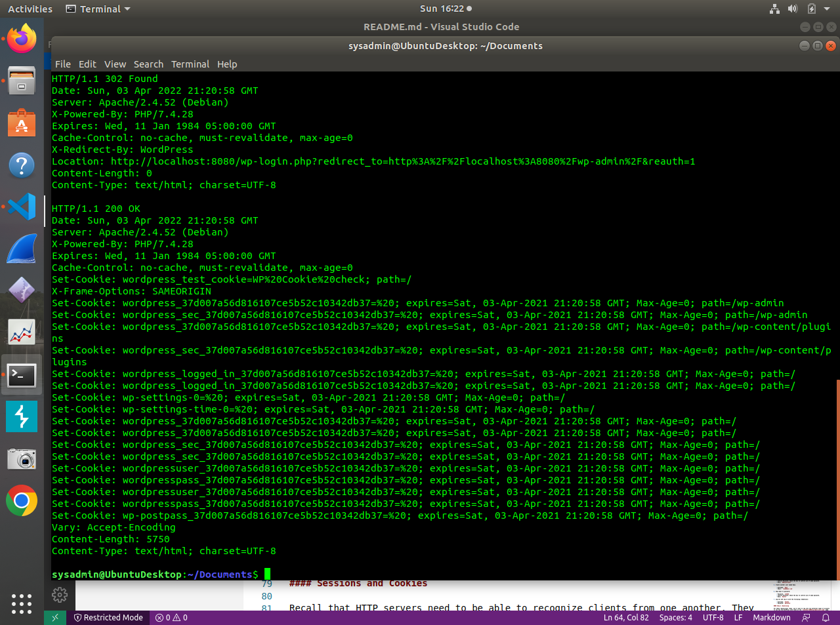The image size is (840, 625).
Task: Open the Help menu in the terminal
Action: tap(227, 64)
